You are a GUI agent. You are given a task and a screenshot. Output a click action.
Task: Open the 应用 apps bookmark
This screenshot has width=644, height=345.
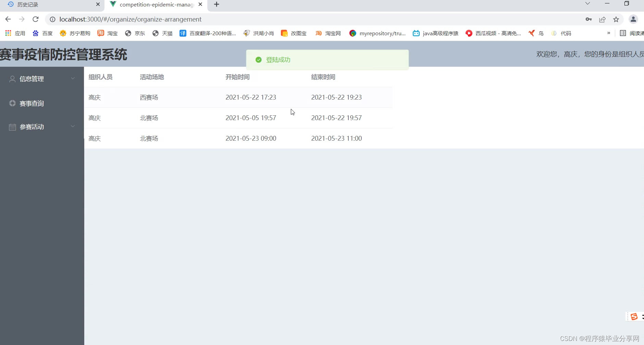coord(15,33)
